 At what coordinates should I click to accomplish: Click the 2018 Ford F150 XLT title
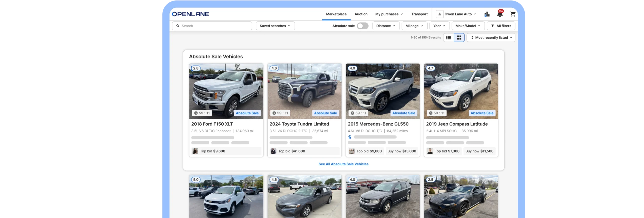pyautogui.click(x=212, y=124)
